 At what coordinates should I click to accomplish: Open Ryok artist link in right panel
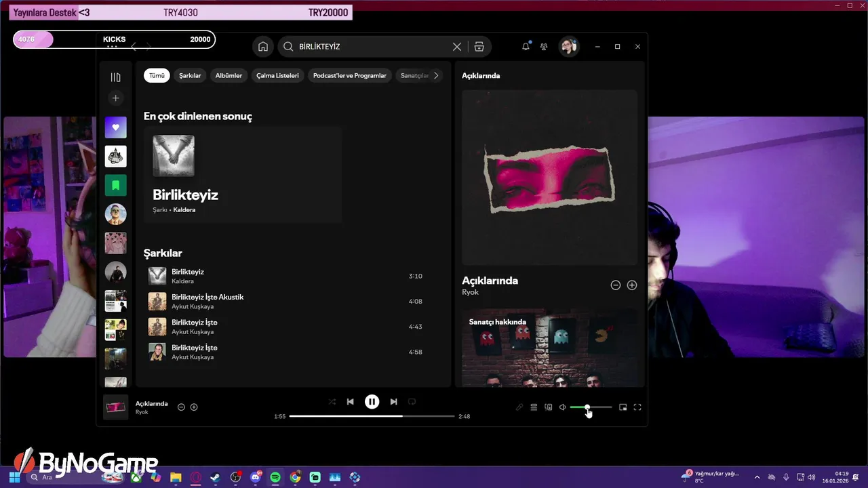point(470,292)
